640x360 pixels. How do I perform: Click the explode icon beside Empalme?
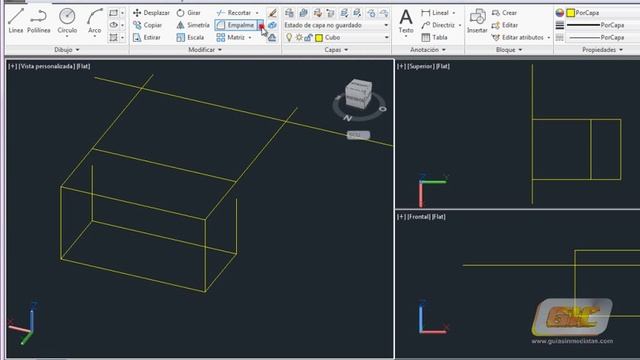[273, 25]
